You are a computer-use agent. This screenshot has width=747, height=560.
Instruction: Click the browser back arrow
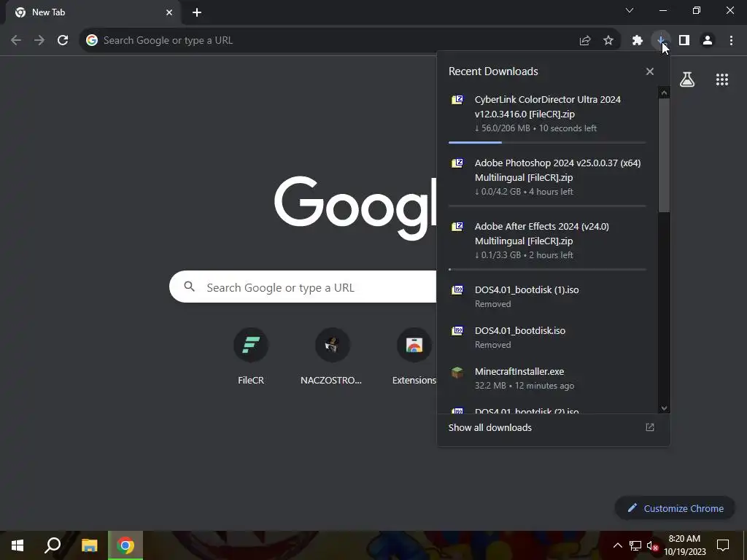point(16,41)
